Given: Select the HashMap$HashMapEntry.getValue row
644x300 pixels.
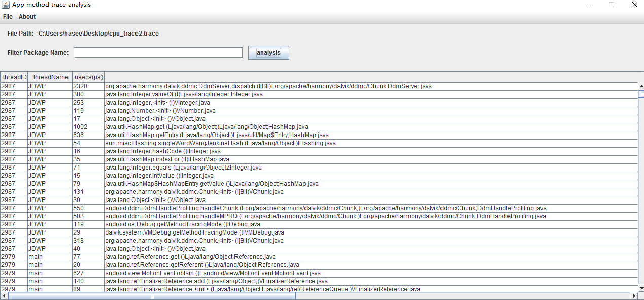Looking at the screenshot, I should tap(319, 184).
